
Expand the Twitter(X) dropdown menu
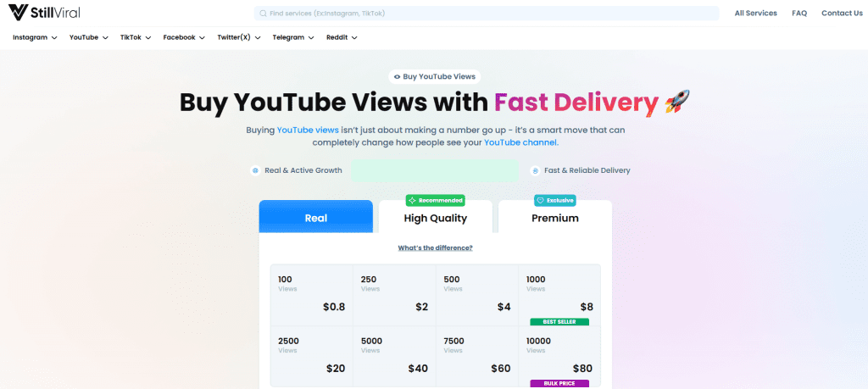[x=238, y=37]
